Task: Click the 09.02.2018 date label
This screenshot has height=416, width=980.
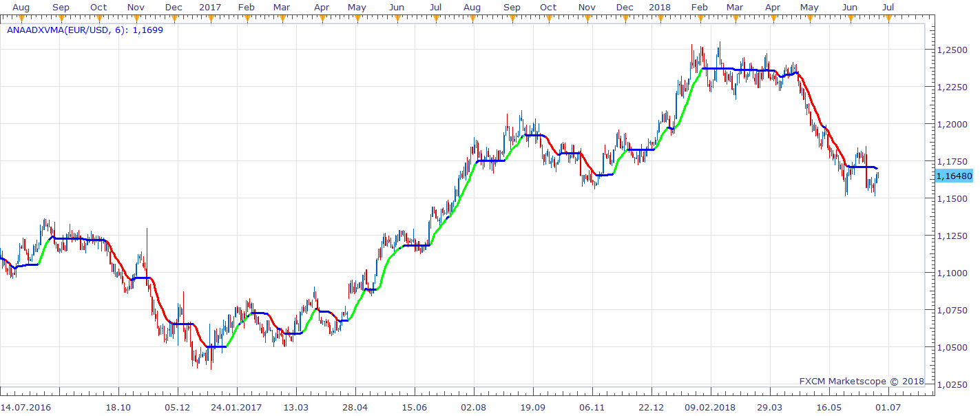Action: 710,408
